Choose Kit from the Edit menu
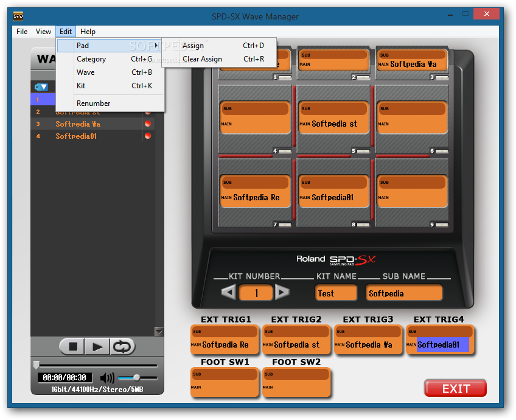Viewport: 516px width, 420px height. 110,86
